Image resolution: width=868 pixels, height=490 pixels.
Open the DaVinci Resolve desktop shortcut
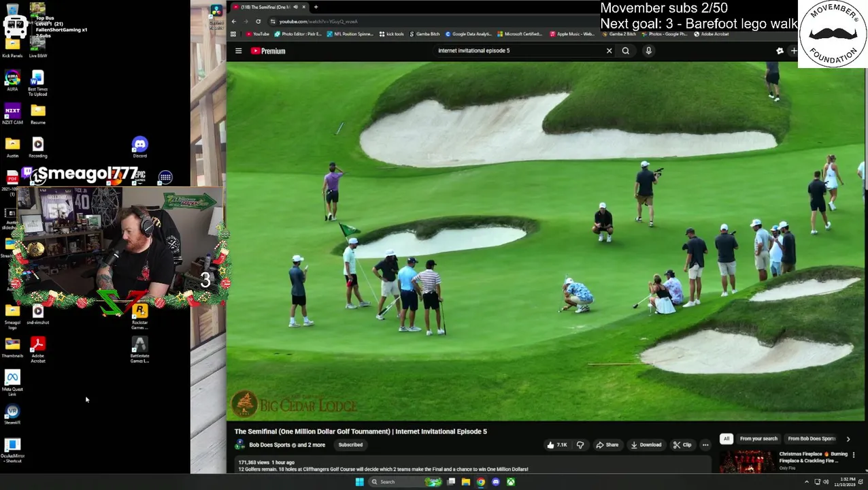coord(216,17)
